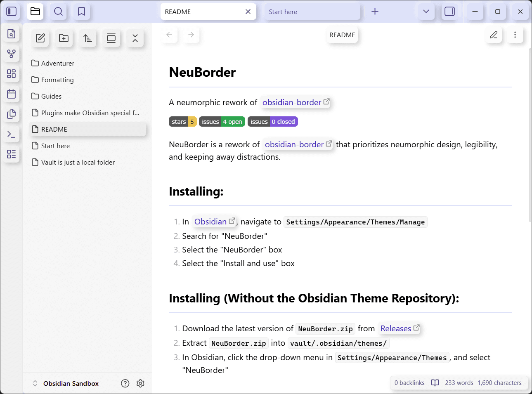Close the README tab
Image resolution: width=532 pixels, height=394 pixels.
pyautogui.click(x=248, y=12)
